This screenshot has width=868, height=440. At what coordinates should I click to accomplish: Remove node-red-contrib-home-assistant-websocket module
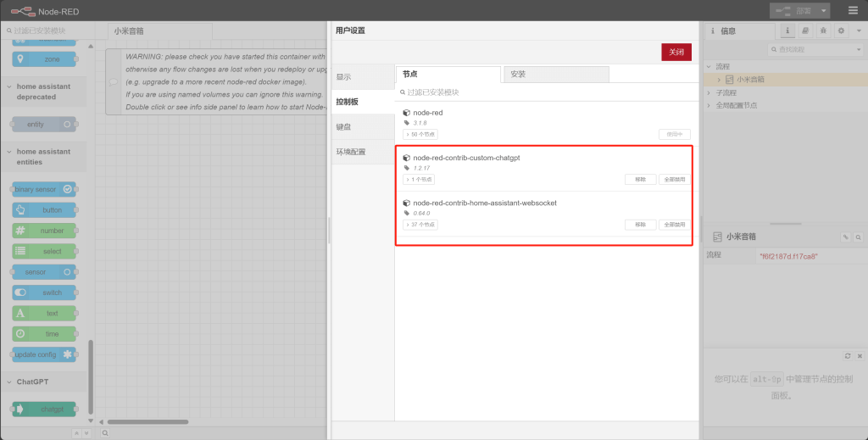(641, 225)
